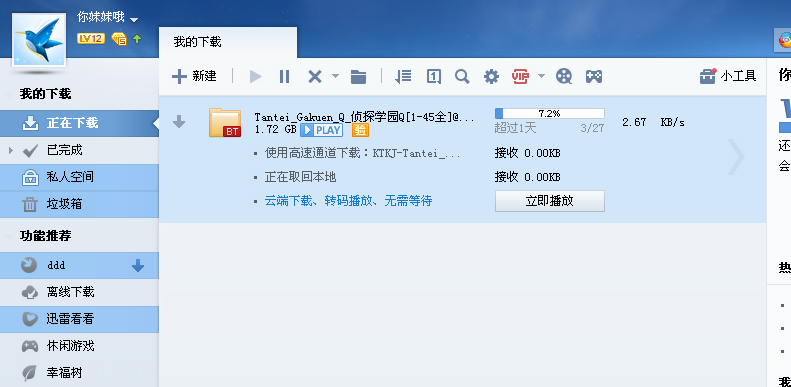This screenshot has height=387, width=791.
Task: Select 正在下载 in the sidebar
Action: click(79, 123)
